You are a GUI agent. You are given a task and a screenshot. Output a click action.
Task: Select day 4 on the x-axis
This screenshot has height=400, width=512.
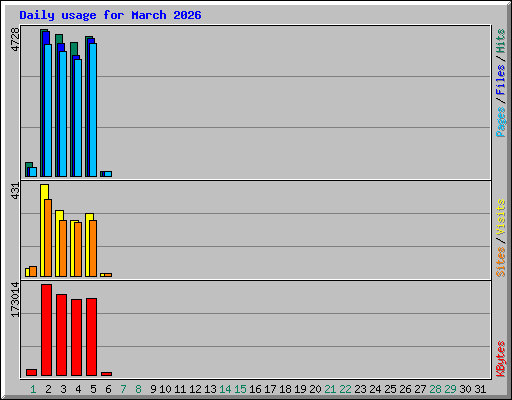pos(78,389)
